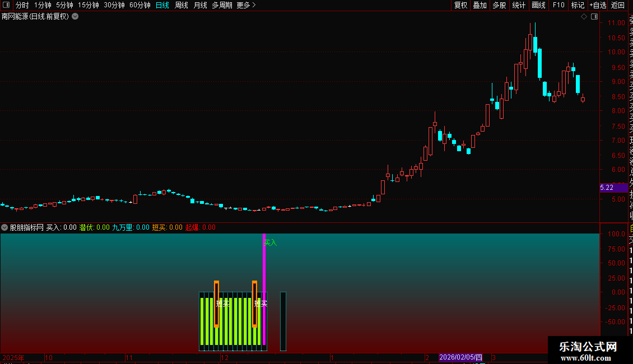The image size is (633, 364).
Task: Switch to 周线 weekly chart
Action: (x=181, y=5)
